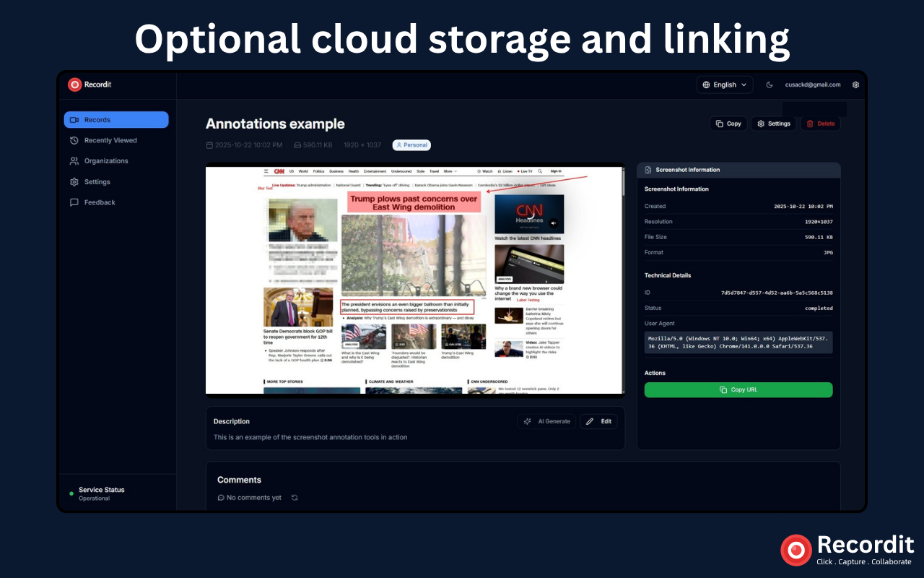The height and width of the screenshot is (578, 924).
Task: Click the Screenshot Information panel header
Action: tap(738, 170)
